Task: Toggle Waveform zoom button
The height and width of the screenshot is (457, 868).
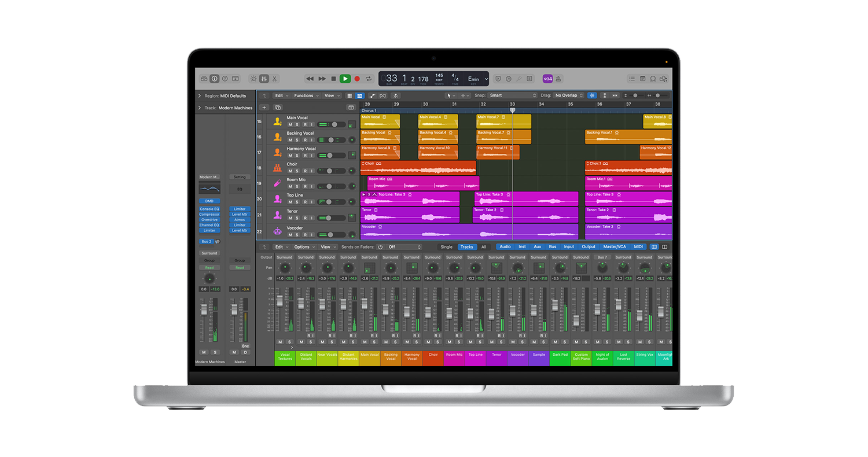Action: pos(592,95)
